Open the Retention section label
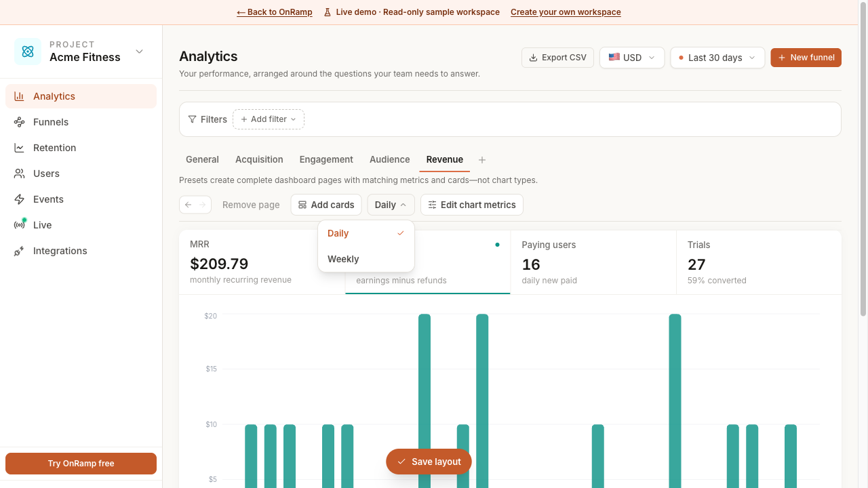Image resolution: width=868 pixels, height=488 pixels. [x=54, y=148]
